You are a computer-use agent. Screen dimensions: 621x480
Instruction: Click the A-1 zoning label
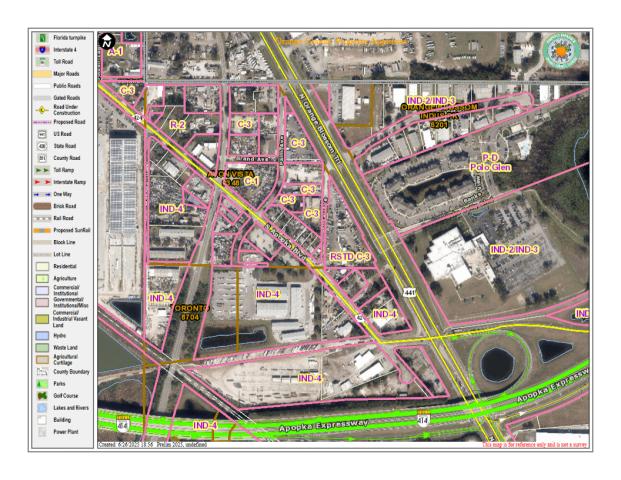click(116, 52)
